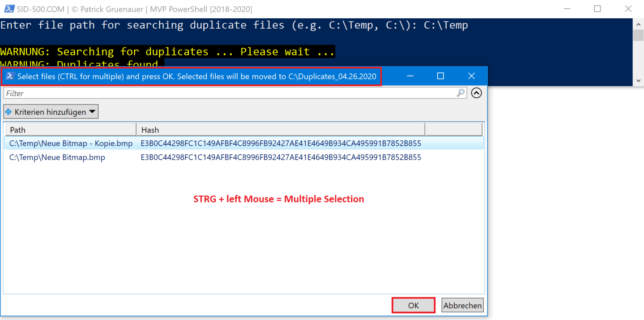Viewport: 644px width, 320px height.
Task: Click the SID-500.COM console title text
Action: (134, 9)
